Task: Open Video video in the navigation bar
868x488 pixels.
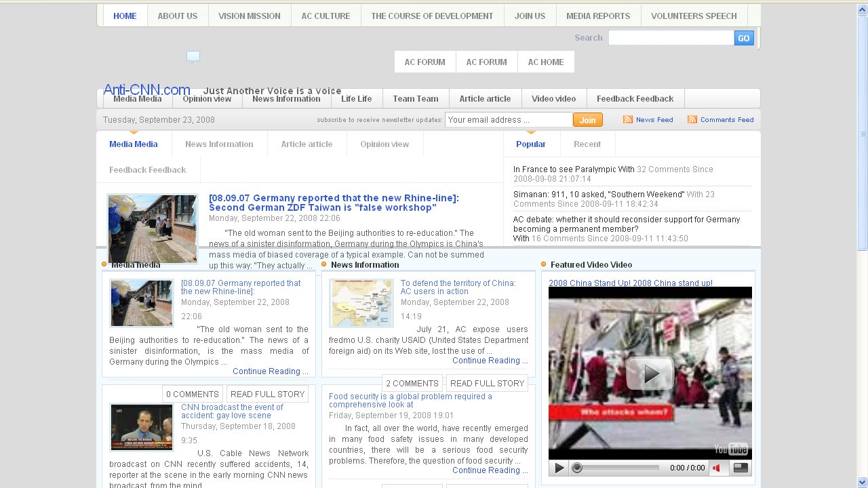Action: [554, 98]
